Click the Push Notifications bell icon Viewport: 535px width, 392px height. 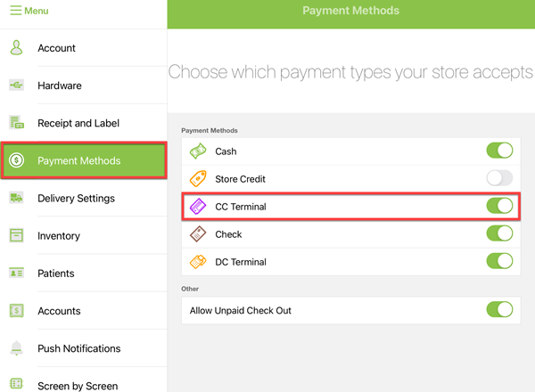16,348
